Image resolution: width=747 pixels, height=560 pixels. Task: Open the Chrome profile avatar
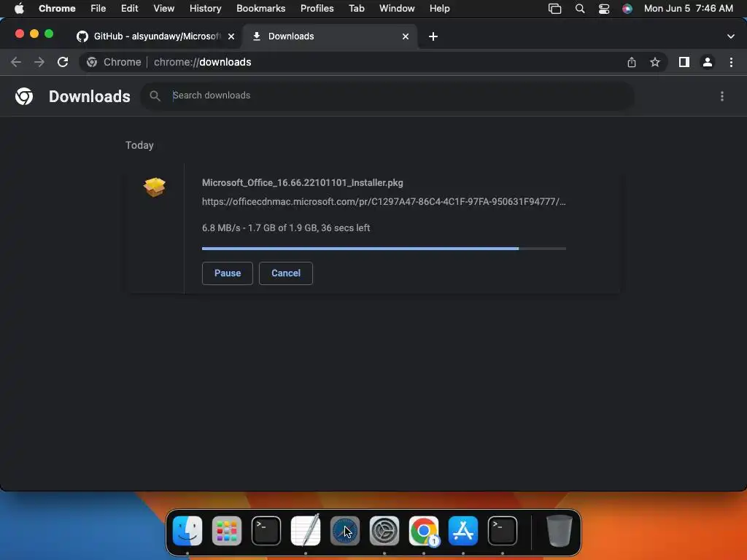[708, 62]
